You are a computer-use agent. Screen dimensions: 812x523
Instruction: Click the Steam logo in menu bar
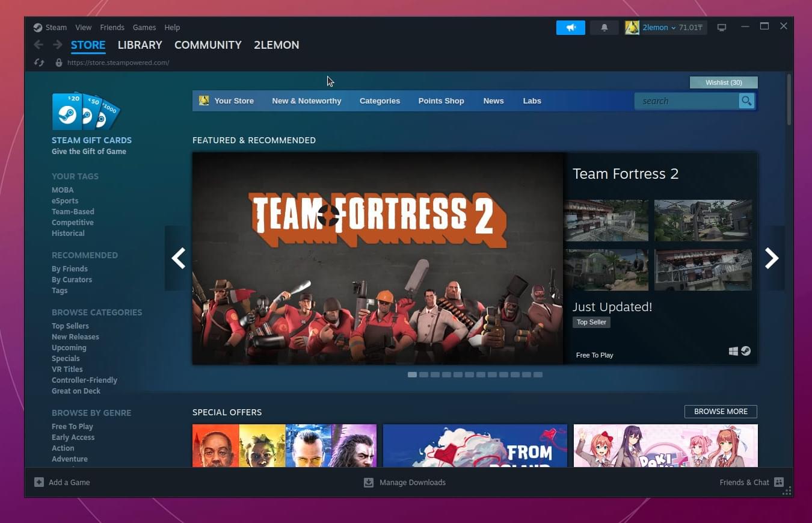tap(38, 28)
